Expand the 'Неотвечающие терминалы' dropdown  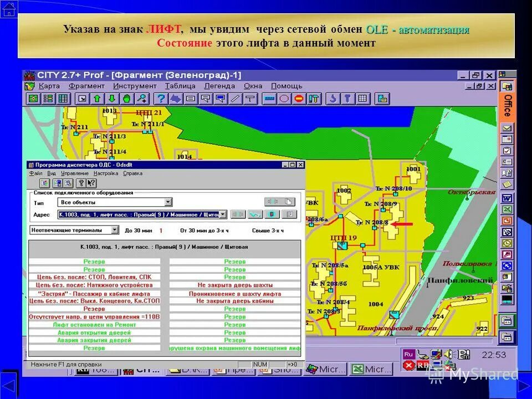(115, 230)
